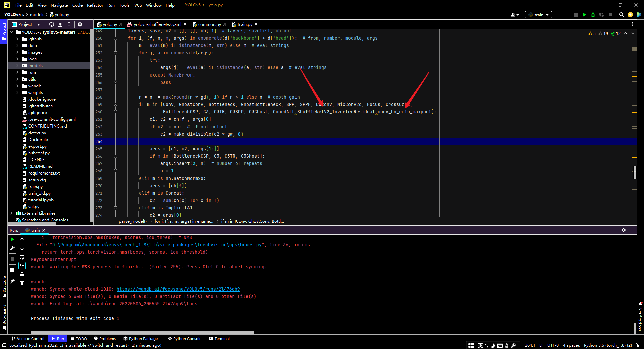This screenshot has height=349, width=644.
Task: Open Run panel gear settings
Action: tap(623, 230)
